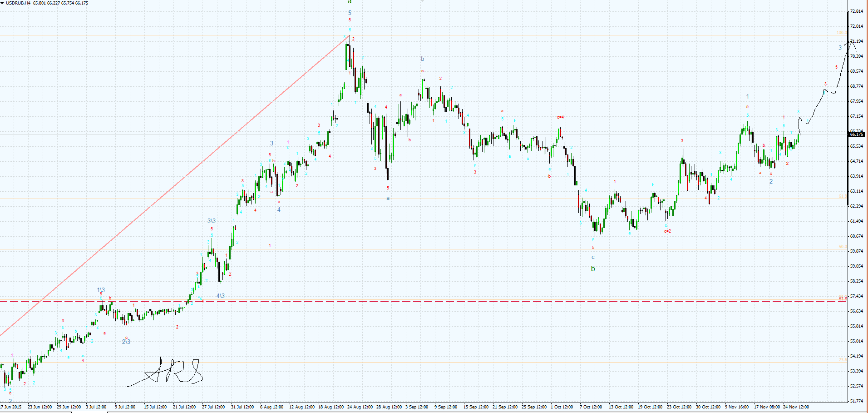
Task: Click the 59.054 price axis label
Action: pyautogui.click(x=857, y=266)
